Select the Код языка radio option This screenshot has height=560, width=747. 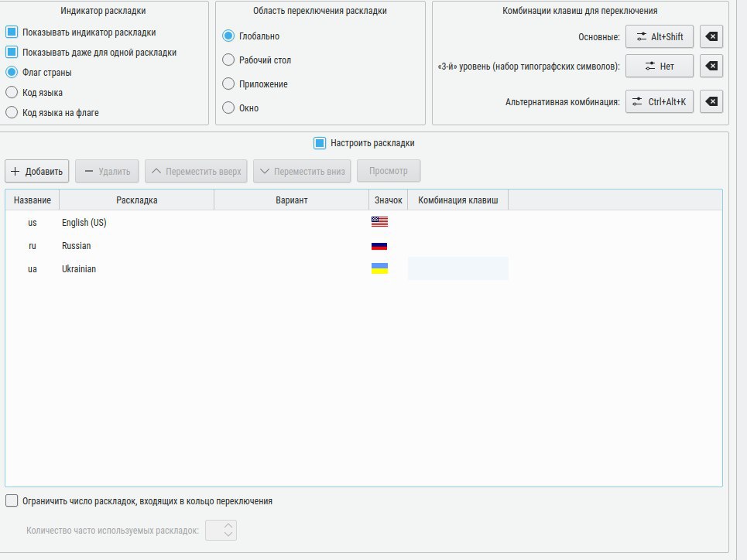(x=12, y=92)
